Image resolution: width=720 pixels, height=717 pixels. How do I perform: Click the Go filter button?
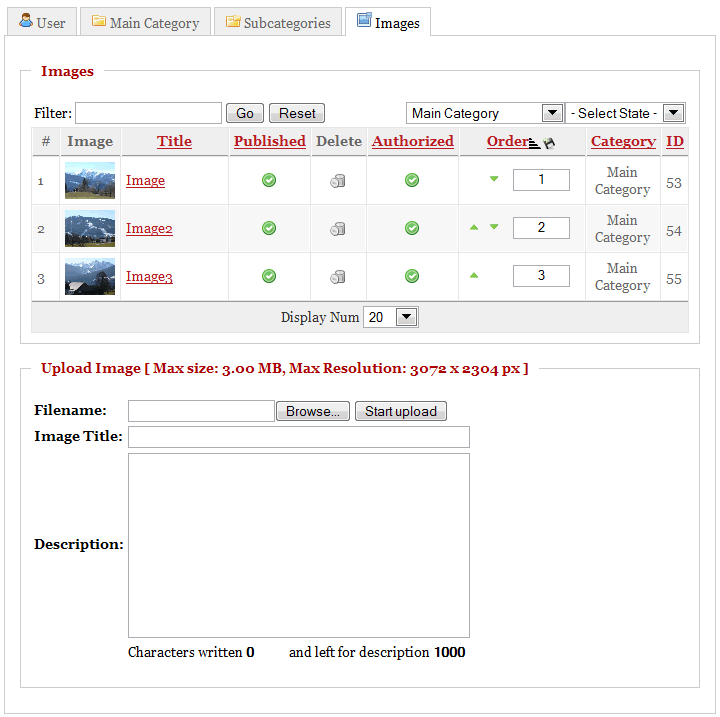click(x=245, y=113)
